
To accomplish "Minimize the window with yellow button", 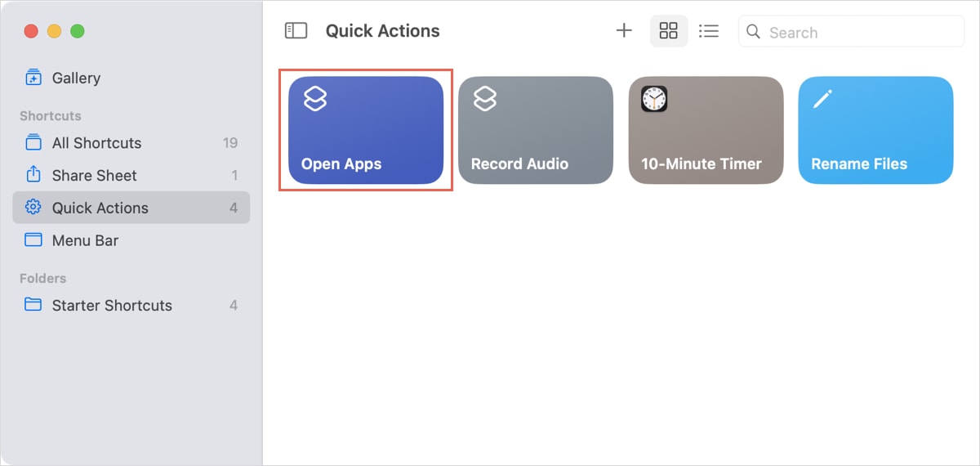I will click(x=54, y=31).
